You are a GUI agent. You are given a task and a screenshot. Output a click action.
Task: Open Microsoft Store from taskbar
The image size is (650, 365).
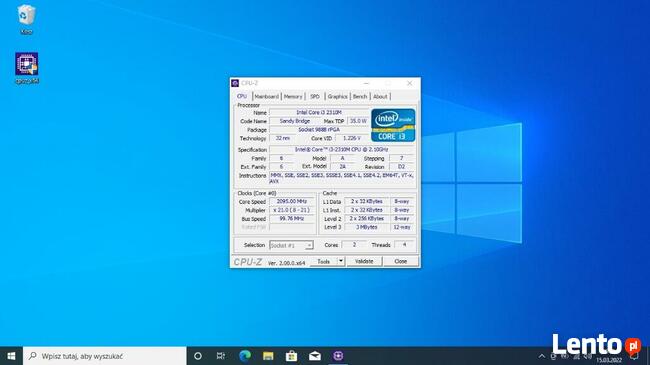point(291,356)
